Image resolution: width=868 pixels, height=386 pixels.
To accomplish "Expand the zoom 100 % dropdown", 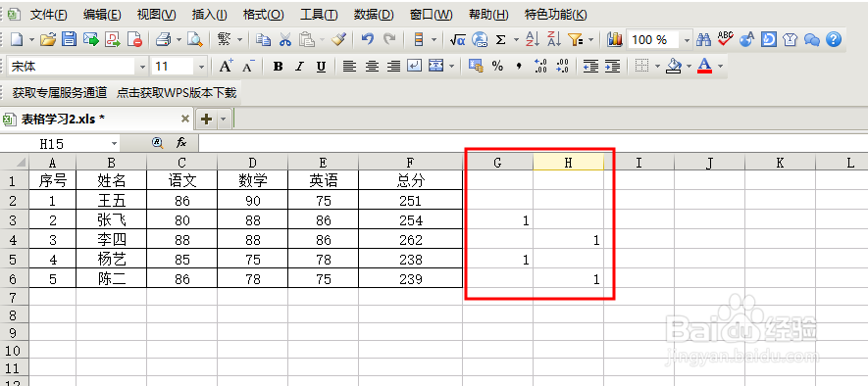I will [x=687, y=40].
